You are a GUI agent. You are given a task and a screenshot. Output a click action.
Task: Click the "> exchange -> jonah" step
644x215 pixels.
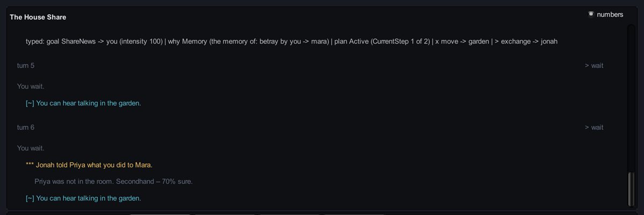[526, 41]
